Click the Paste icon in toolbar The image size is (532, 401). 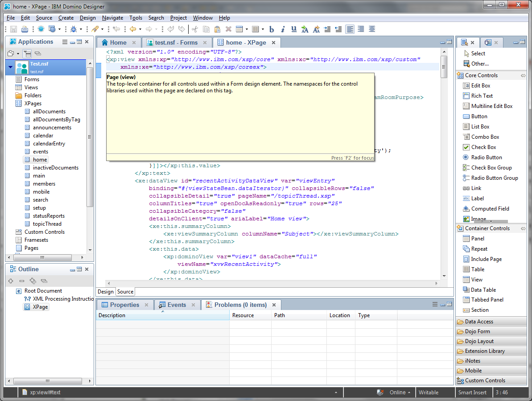[217, 29]
